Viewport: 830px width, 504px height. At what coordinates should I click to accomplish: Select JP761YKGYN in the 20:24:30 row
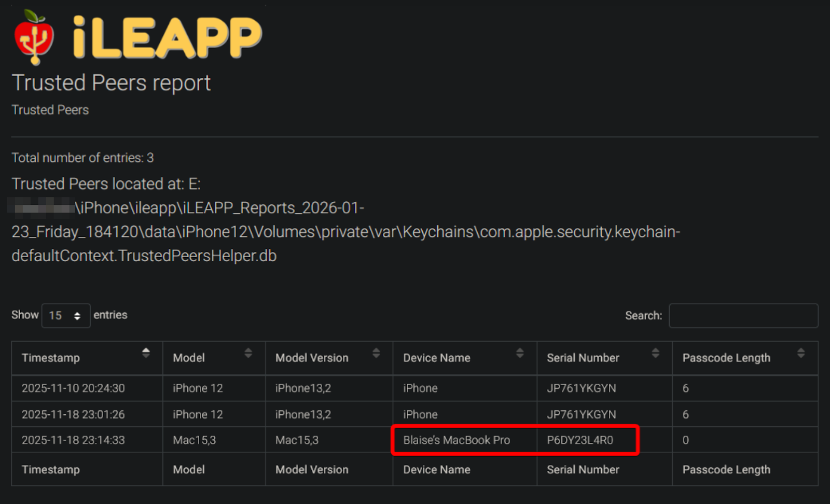click(x=582, y=388)
